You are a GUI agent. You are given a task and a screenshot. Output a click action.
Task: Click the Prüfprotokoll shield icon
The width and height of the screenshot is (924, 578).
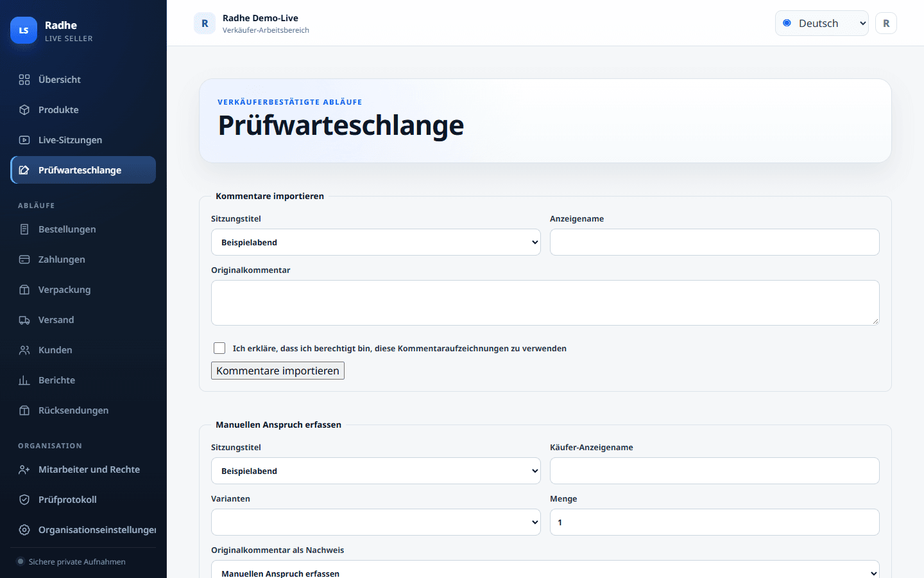point(24,500)
